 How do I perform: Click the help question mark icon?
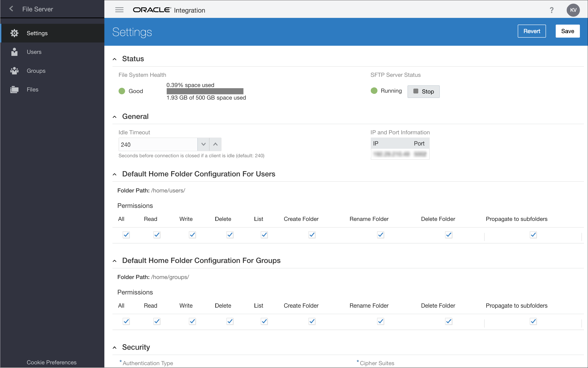[551, 10]
